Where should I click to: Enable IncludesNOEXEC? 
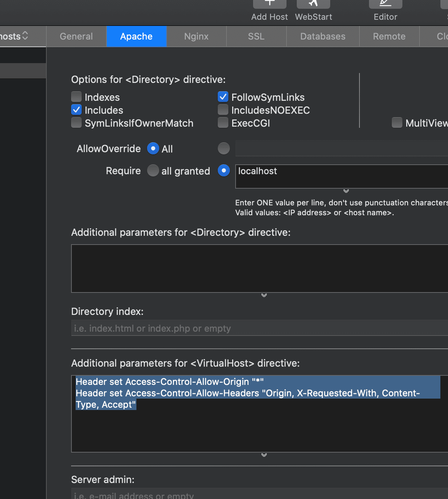[223, 110]
